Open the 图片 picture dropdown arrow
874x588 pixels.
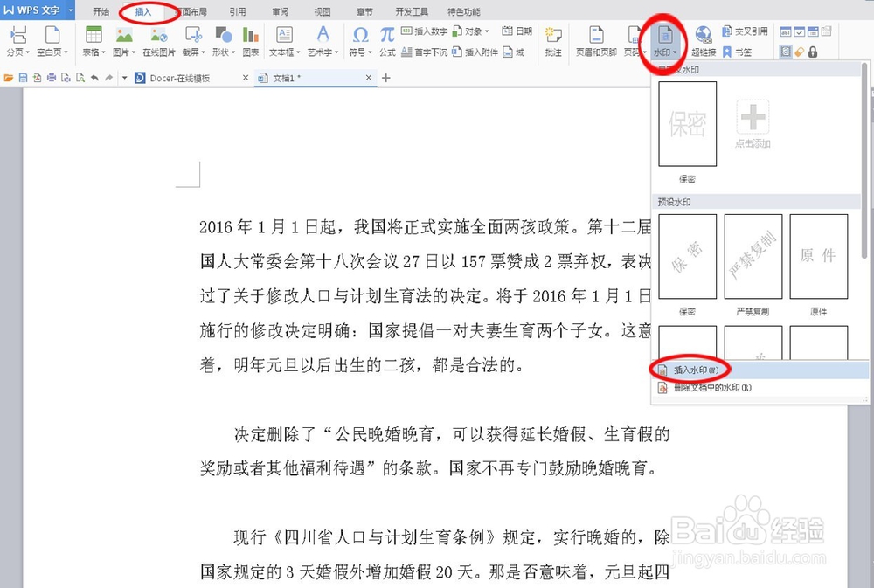coord(135,52)
